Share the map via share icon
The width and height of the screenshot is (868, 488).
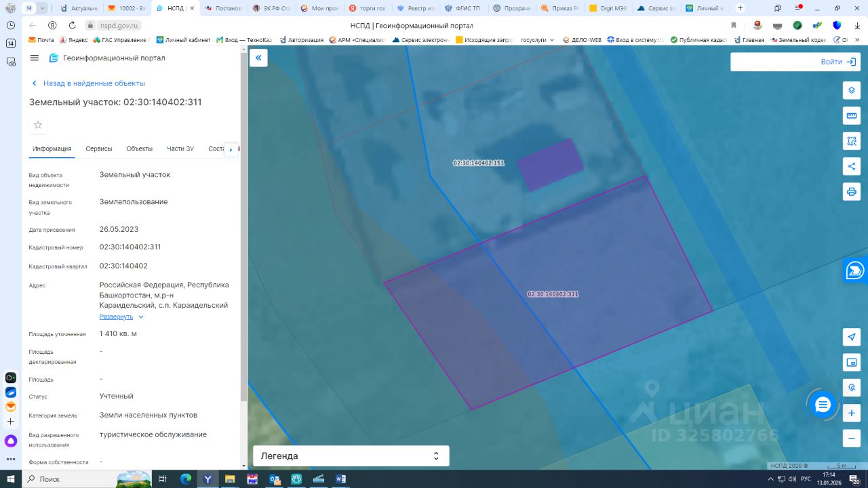(852, 166)
